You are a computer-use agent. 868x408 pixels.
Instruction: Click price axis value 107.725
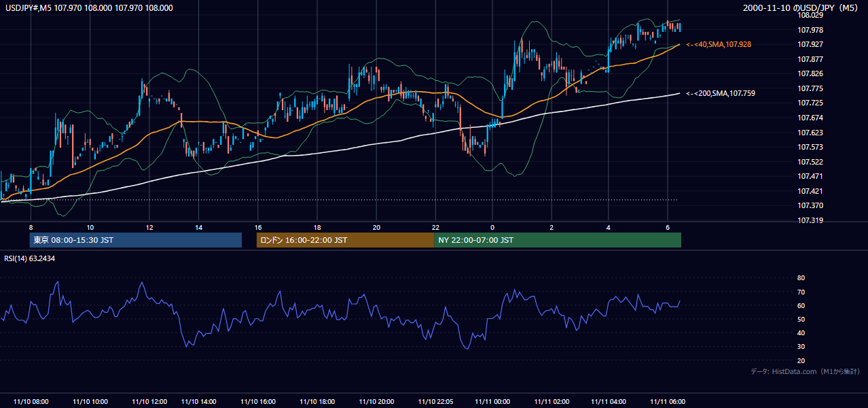[x=810, y=103]
